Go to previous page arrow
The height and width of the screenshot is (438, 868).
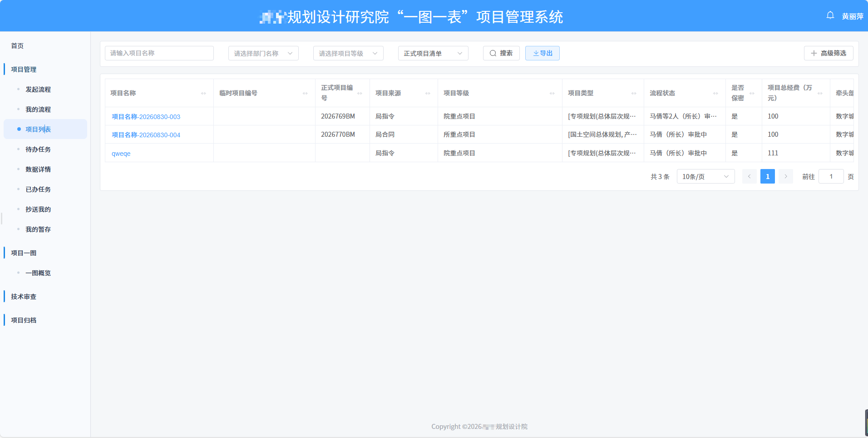tap(750, 176)
